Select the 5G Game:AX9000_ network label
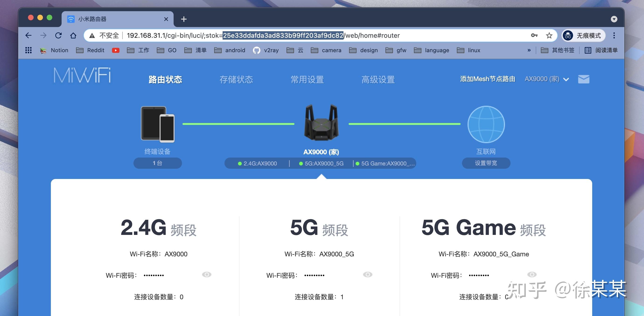644x316 pixels. pos(385,164)
